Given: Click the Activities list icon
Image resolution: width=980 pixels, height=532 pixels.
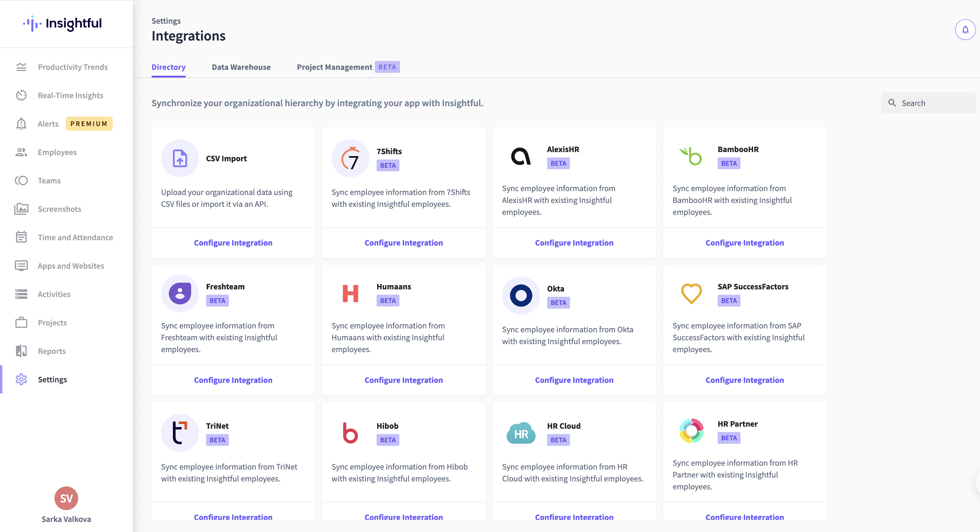Looking at the screenshot, I should 21,294.
